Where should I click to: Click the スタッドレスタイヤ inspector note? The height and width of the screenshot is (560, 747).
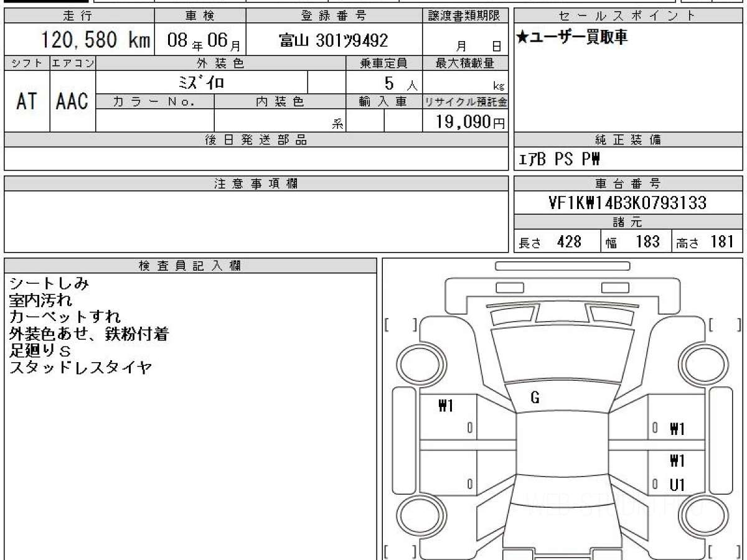point(80,368)
